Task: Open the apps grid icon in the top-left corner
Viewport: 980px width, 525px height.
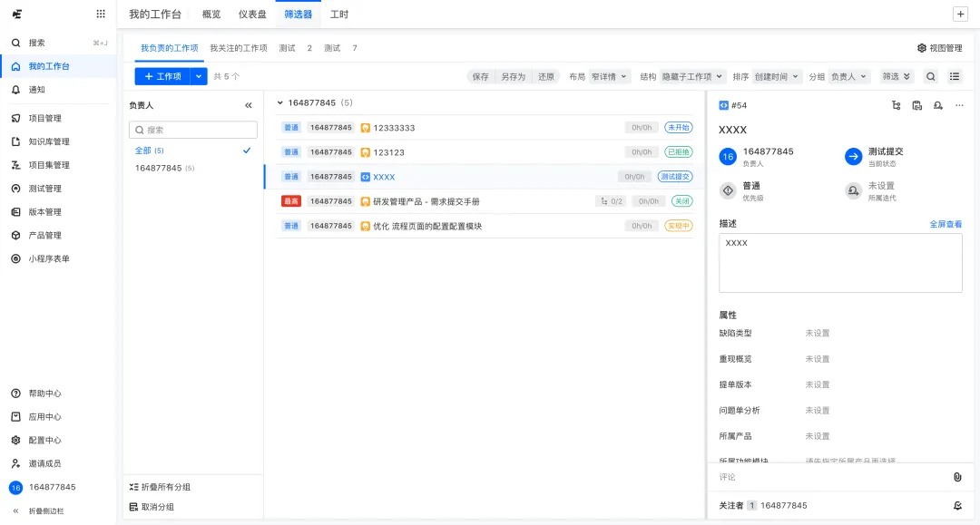Action: point(100,14)
